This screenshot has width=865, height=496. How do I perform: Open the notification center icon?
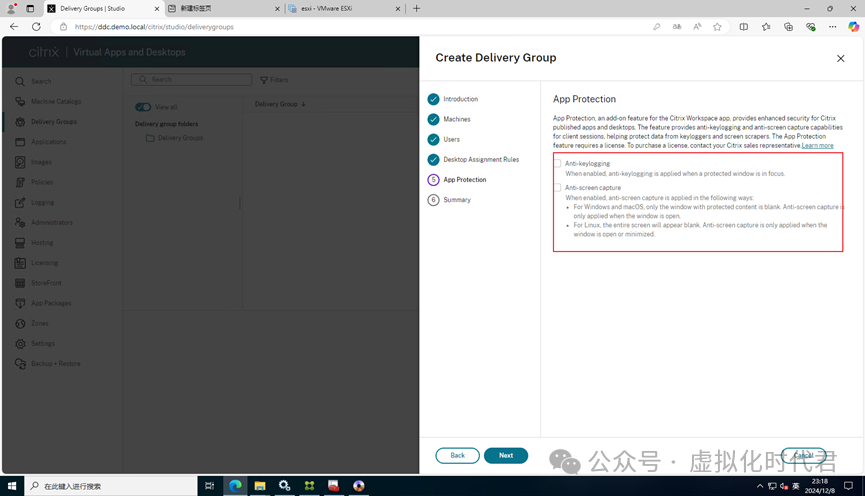848,486
